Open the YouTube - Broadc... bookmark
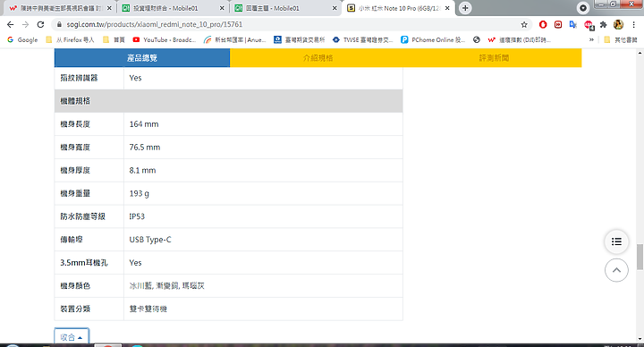644x347 pixels. [165, 40]
